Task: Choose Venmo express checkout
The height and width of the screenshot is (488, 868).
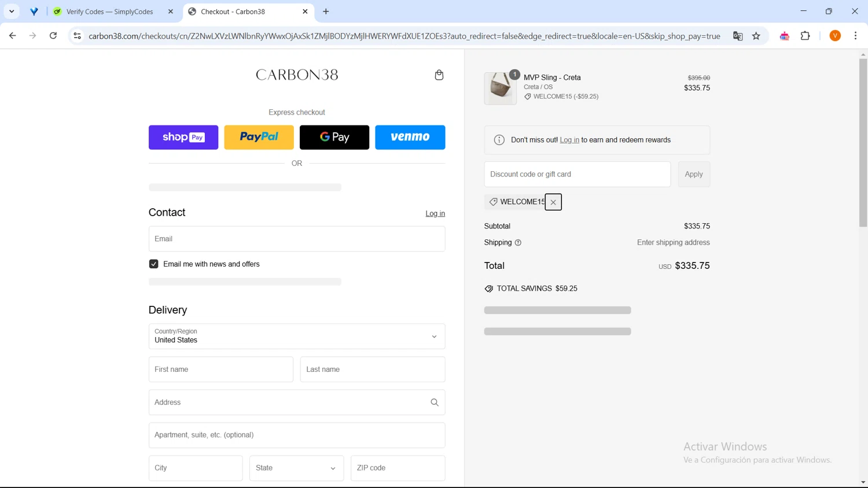Action: [x=410, y=138]
